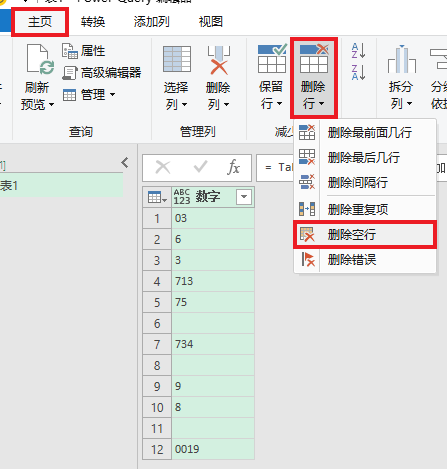Choose 删除空行 to remove blank rows
This screenshot has height=469, width=447.
tap(365, 235)
